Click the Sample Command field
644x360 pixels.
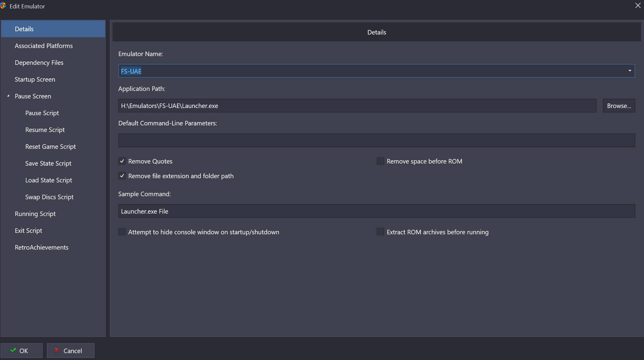click(376, 211)
